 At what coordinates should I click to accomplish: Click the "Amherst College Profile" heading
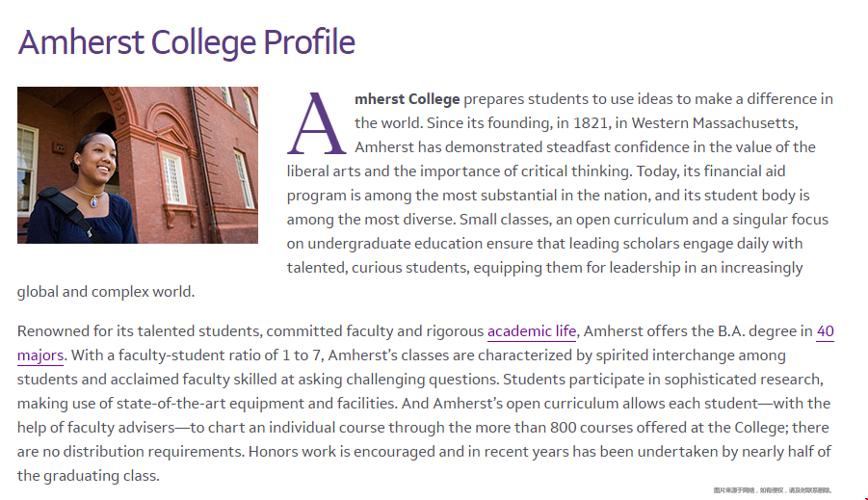[187, 42]
